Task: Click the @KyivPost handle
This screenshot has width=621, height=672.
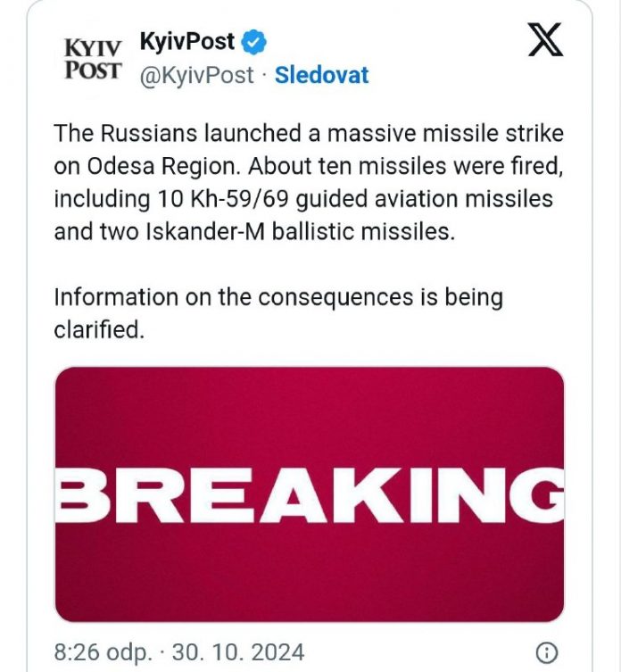Action: point(197,76)
